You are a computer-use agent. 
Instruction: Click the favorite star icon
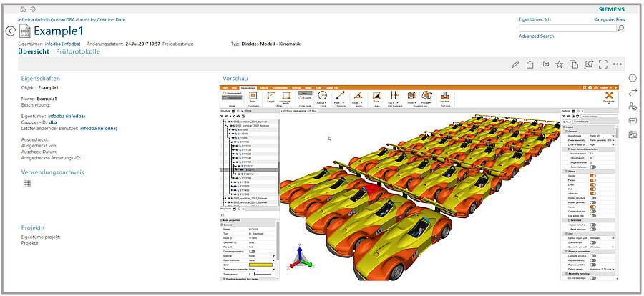pos(559,64)
